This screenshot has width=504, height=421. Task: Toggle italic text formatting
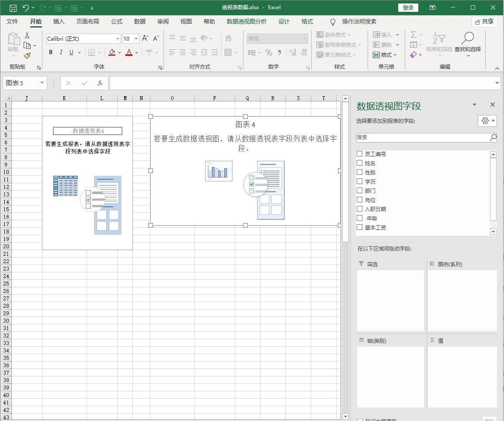[61, 52]
